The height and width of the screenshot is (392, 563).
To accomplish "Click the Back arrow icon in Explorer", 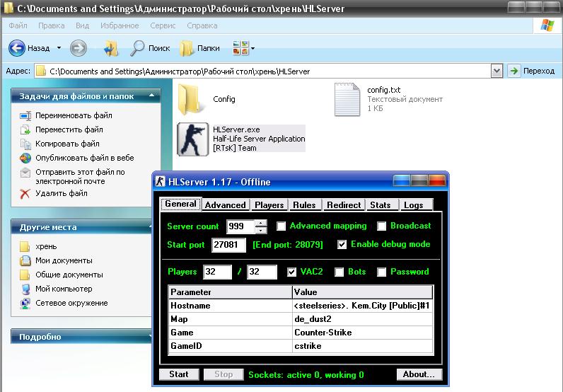I will pyautogui.click(x=17, y=48).
